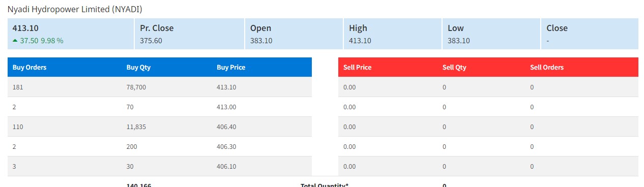The height and width of the screenshot is (187, 644).
Task: Click the Buy Price column header
Action: 231,67
